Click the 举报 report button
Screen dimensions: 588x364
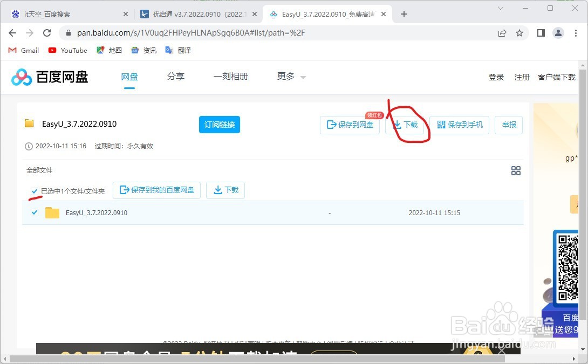pyautogui.click(x=509, y=125)
